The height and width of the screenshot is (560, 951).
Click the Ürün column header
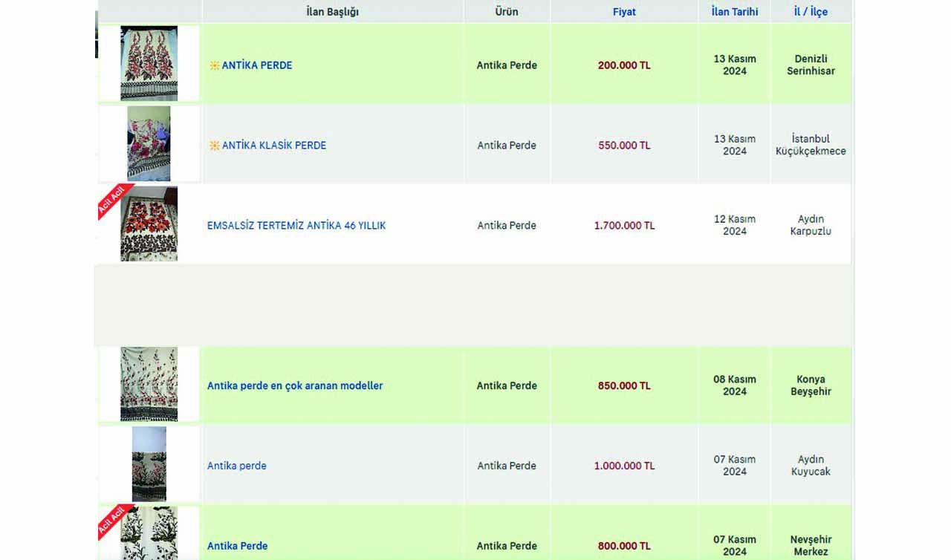point(507,12)
